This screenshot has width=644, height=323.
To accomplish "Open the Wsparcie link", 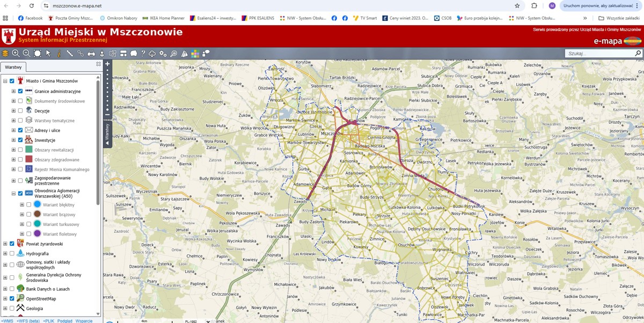I will tap(84, 321).
